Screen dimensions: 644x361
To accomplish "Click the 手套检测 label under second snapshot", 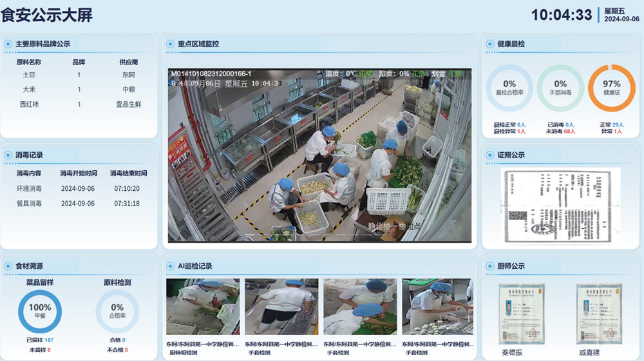I will [x=259, y=353].
